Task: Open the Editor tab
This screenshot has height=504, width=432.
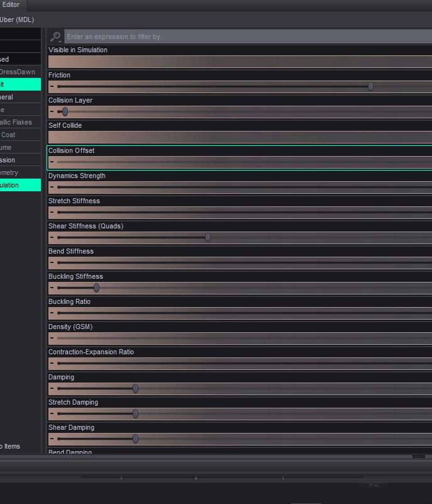Action: [12, 5]
